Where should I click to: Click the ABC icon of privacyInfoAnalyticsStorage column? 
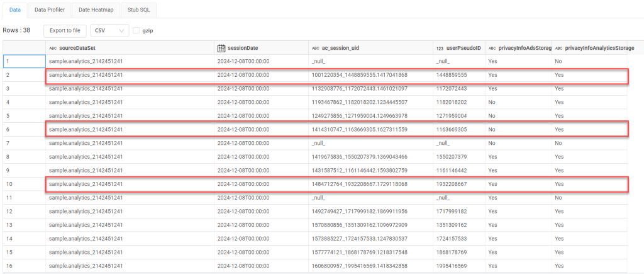[559, 48]
